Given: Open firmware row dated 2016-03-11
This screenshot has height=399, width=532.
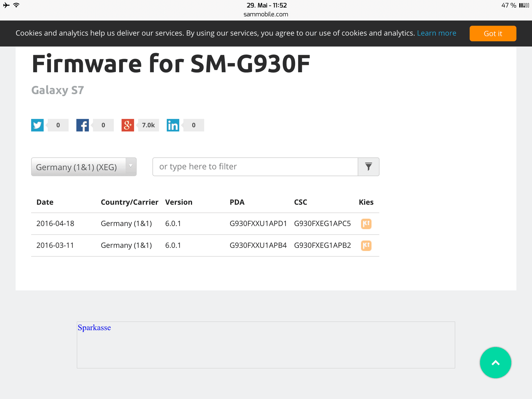Looking at the screenshot, I should coord(205,245).
